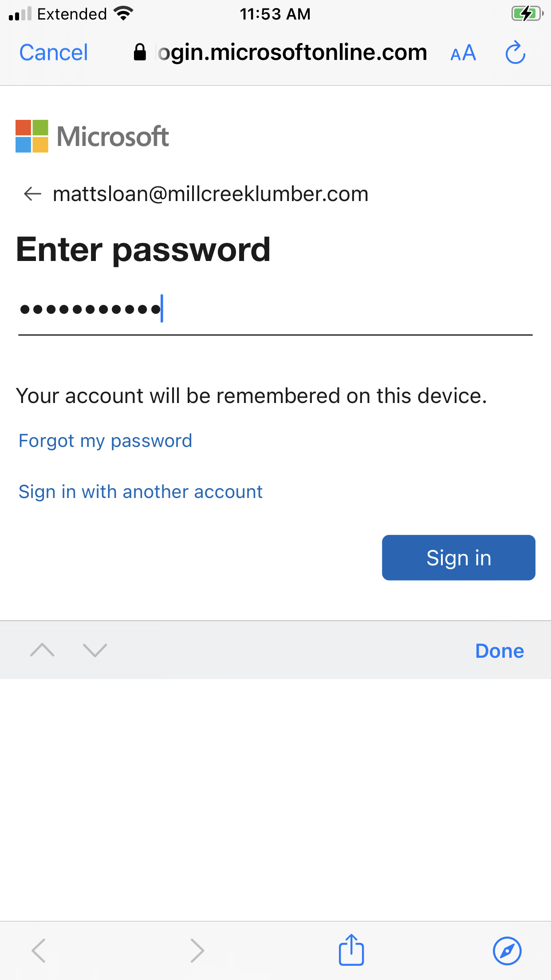The height and width of the screenshot is (980, 551).
Task: Tap the login.microsoftonline.com address bar
Action: click(292, 53)
